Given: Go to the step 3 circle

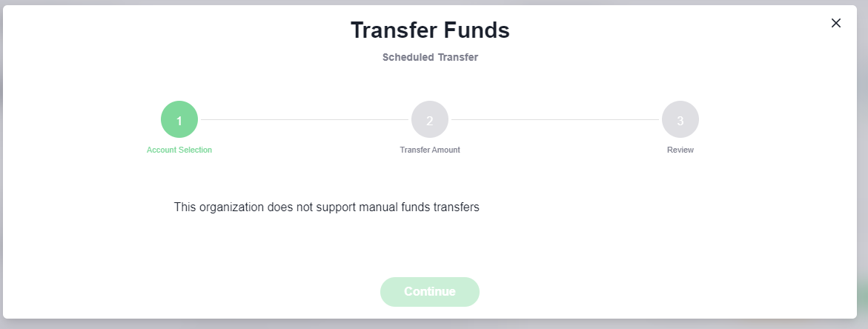Looking at the screenshot, I should 680,119.
